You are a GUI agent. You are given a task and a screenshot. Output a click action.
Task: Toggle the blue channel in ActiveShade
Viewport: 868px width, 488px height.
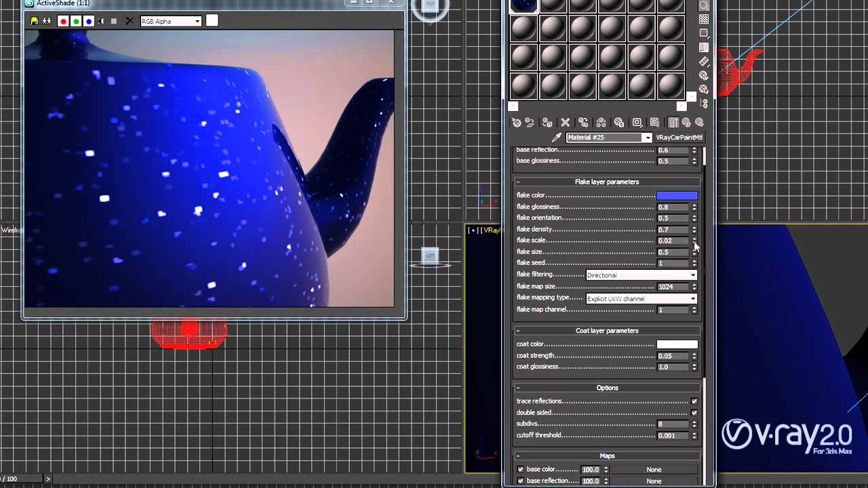(x=89, y=21)
